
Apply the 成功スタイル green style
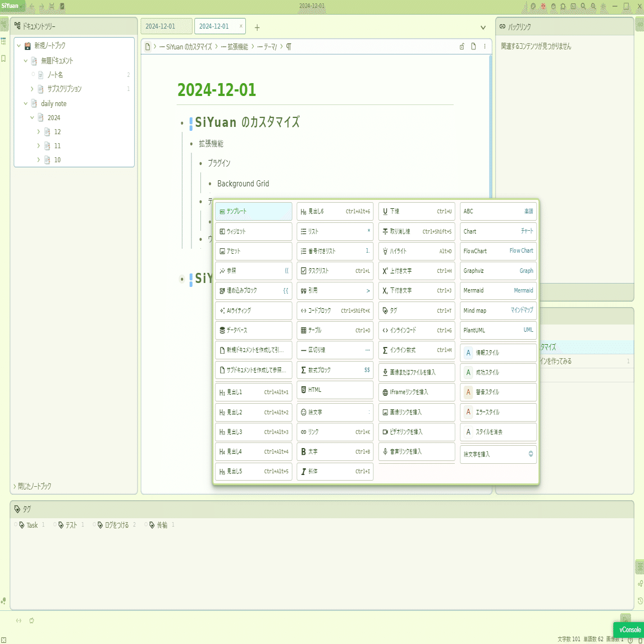[x=498, y=372]
